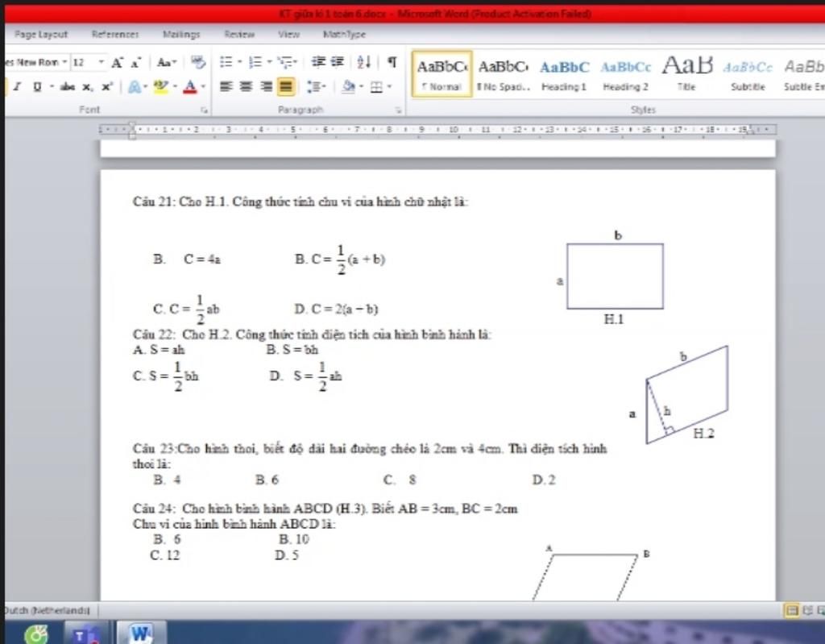
Task: Click the Sort icon
Action: [x=363, y=62]
